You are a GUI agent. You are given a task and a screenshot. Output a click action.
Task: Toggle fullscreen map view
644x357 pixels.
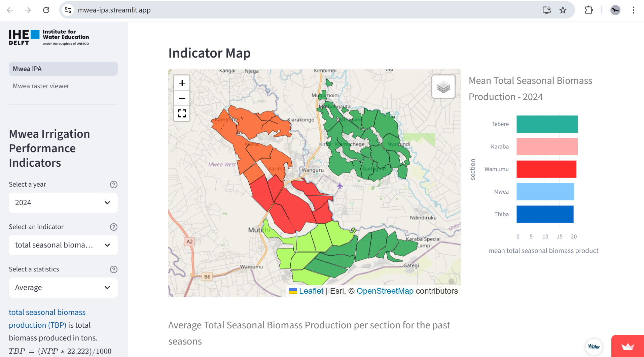[182, 113]
